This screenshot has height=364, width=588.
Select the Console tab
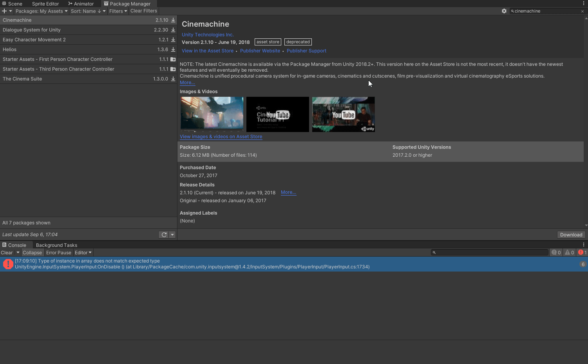click(x=14, y=245)
